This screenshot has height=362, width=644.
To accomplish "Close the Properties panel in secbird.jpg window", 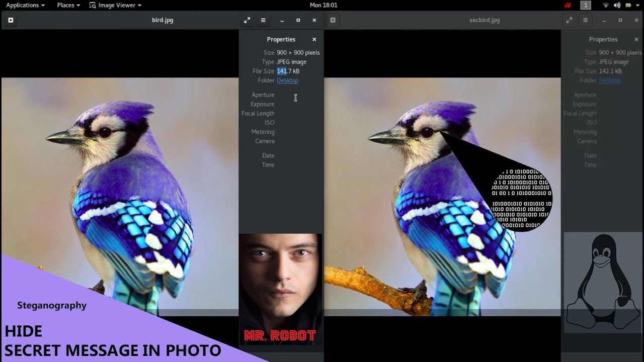I will click(636, 39).
